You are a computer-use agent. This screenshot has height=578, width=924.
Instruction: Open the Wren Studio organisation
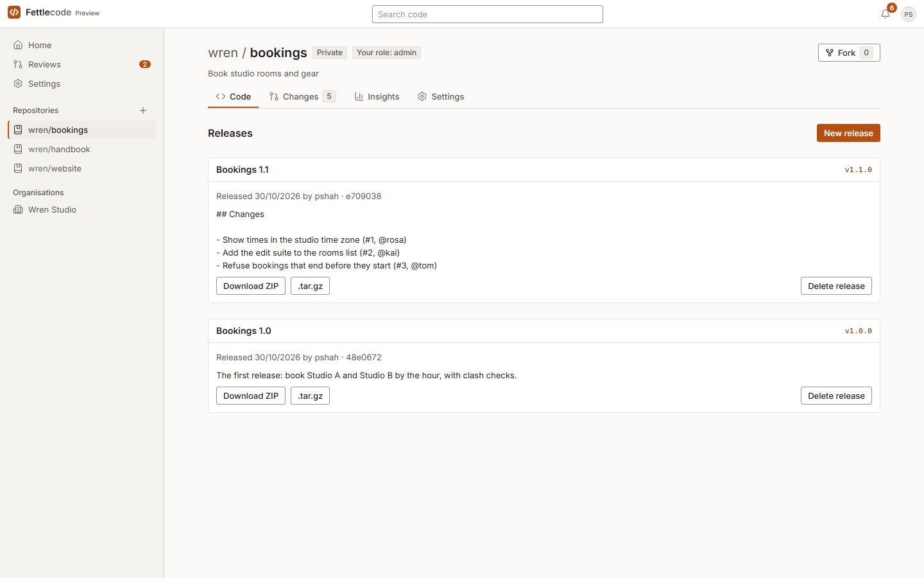81,209
